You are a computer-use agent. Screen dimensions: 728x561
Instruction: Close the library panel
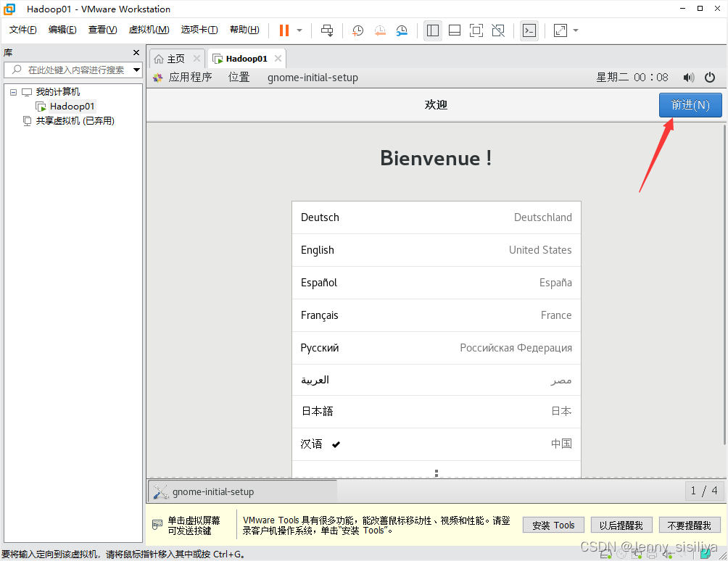(x=136, y=52)
